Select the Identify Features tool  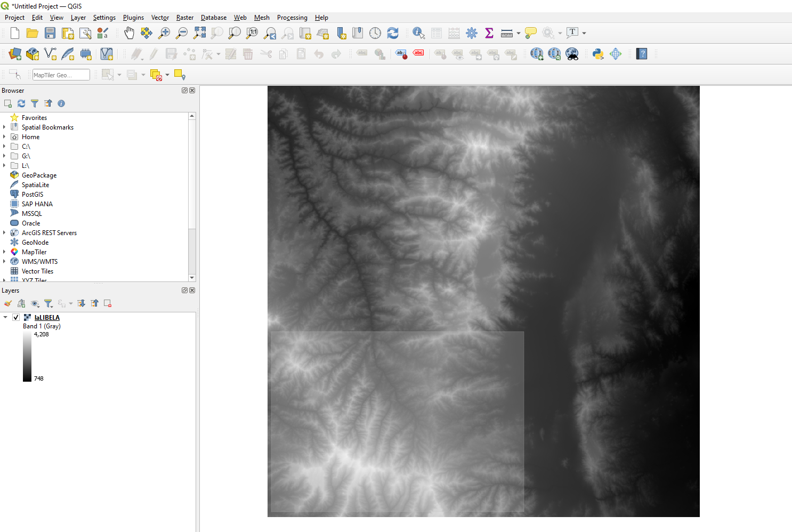coord(418,33)
